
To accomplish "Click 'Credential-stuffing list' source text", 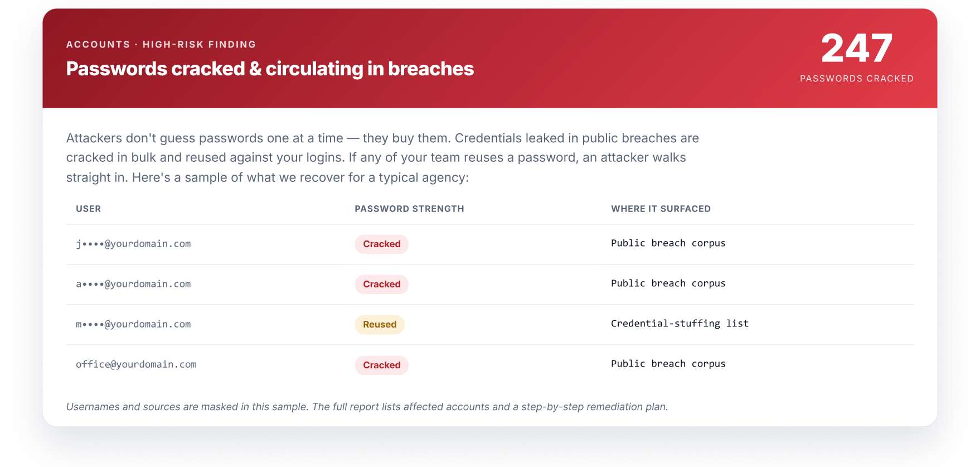I will pos(680,324).
